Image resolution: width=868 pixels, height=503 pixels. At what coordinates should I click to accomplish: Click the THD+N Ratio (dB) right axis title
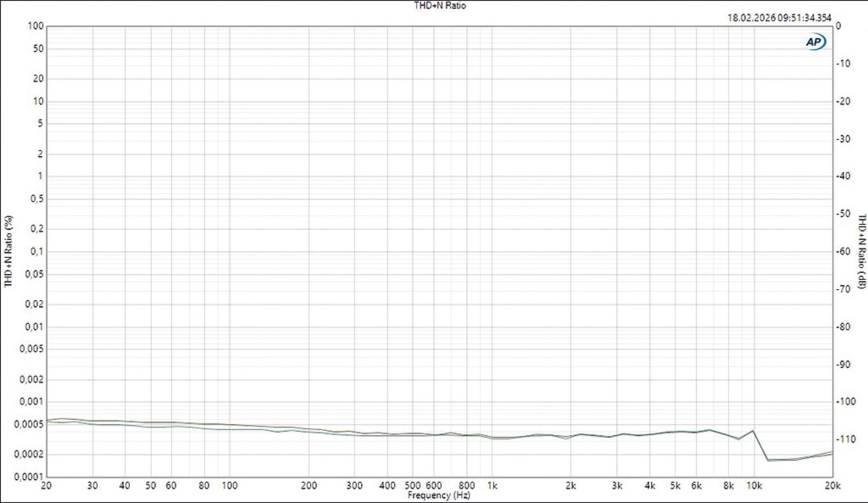[x=862, y=251]
